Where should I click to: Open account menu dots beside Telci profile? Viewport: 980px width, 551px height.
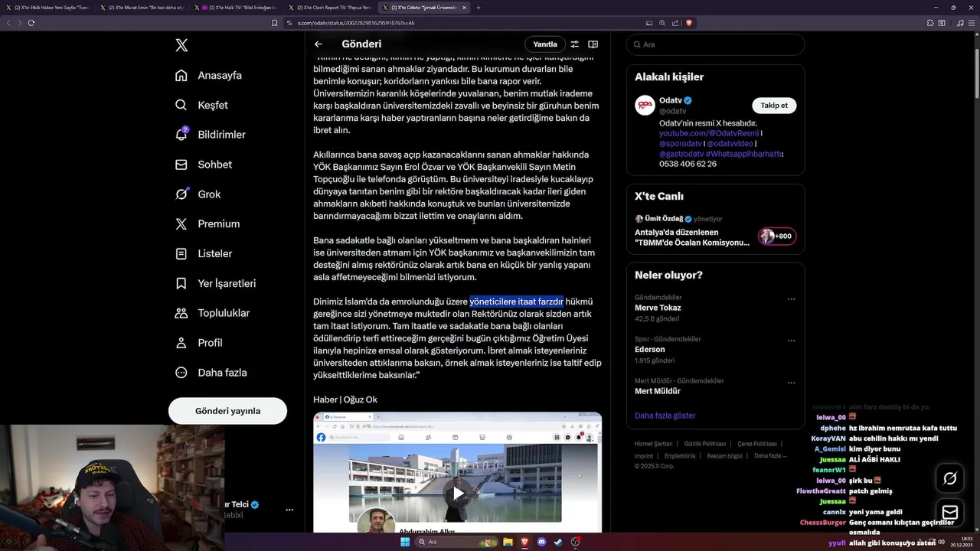[x=289, y=509]
